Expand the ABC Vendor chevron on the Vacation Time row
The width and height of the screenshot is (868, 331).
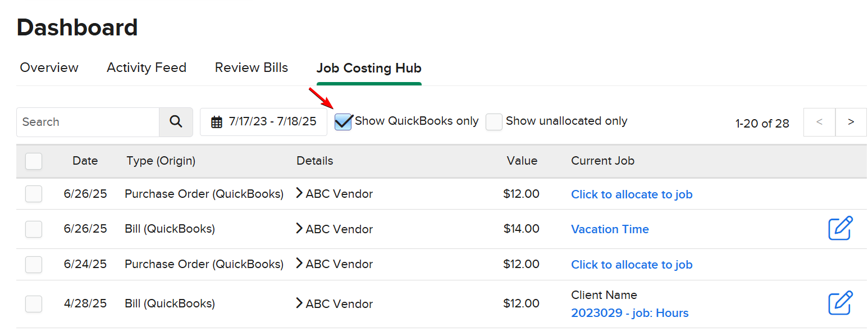tap(299, 229)
